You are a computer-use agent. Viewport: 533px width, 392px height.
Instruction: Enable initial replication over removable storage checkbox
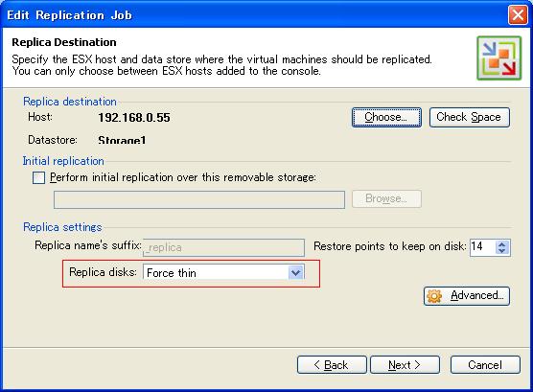coord(38,177)
